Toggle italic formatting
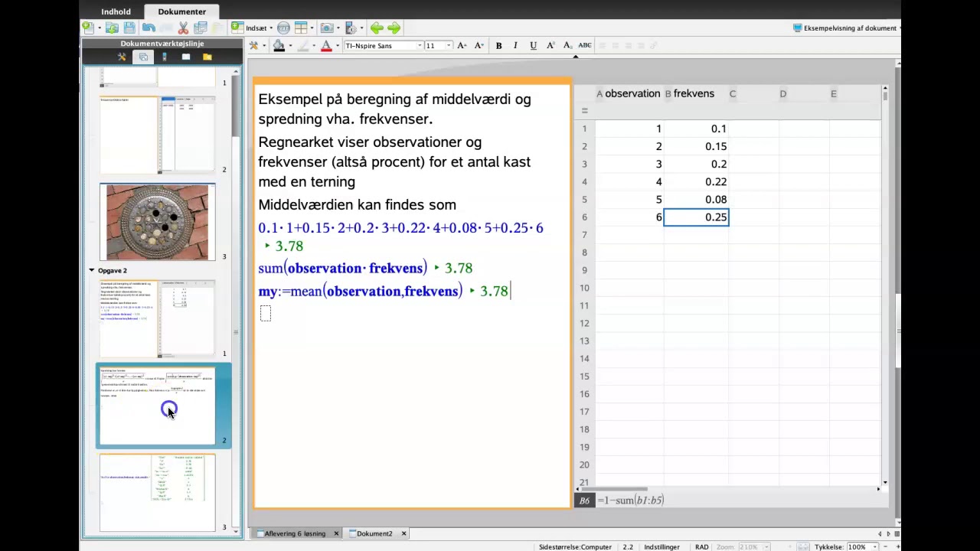Viewport: 980px width, 551px height. click(x=515, y=46)
